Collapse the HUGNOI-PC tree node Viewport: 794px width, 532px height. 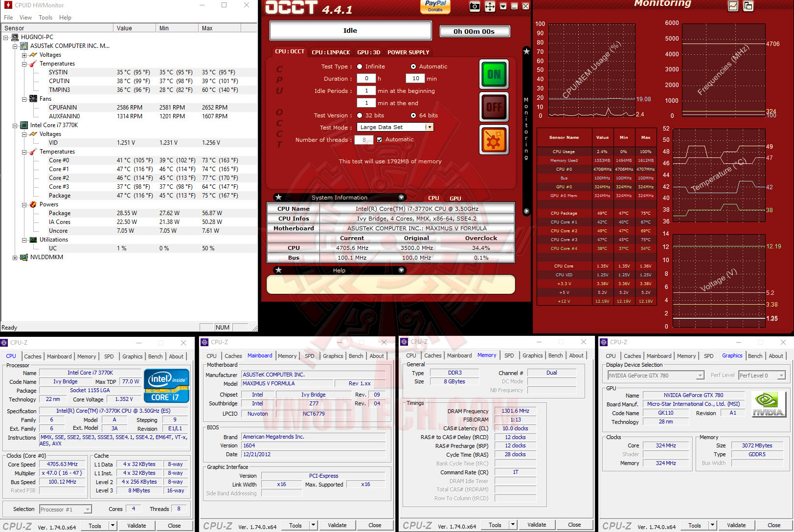[x=5, y=37]
